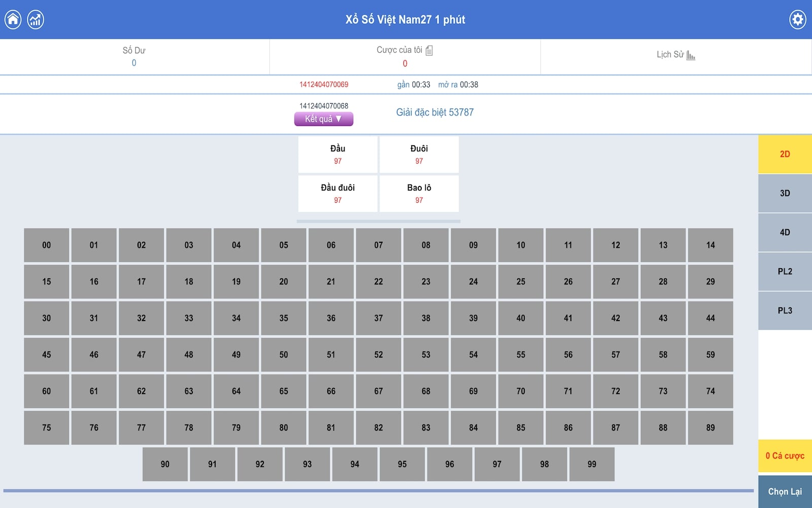Toggle number 45 tile

point(47,355)
